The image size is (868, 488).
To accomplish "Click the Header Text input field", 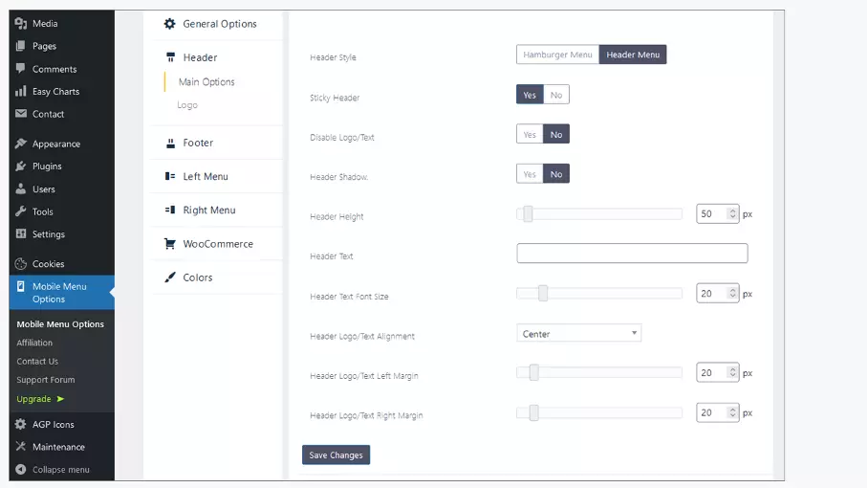I will coord(632,254).
